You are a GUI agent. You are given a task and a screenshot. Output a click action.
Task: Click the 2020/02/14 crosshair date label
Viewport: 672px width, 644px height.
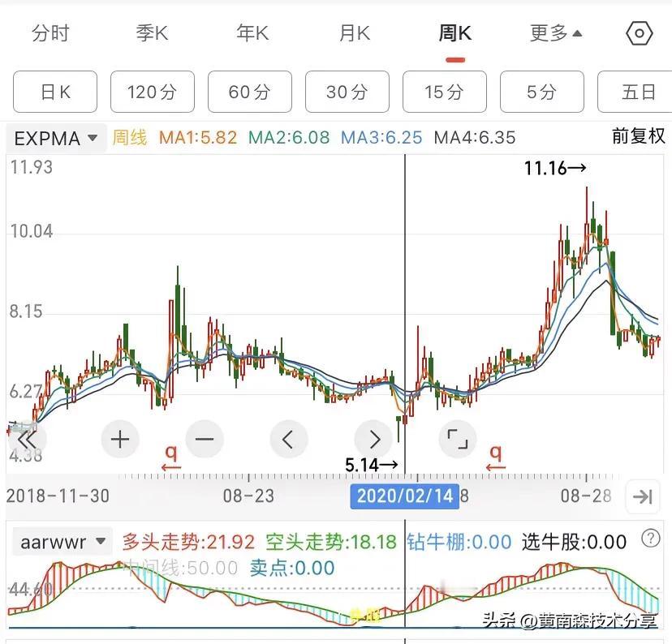click(404, 496)
